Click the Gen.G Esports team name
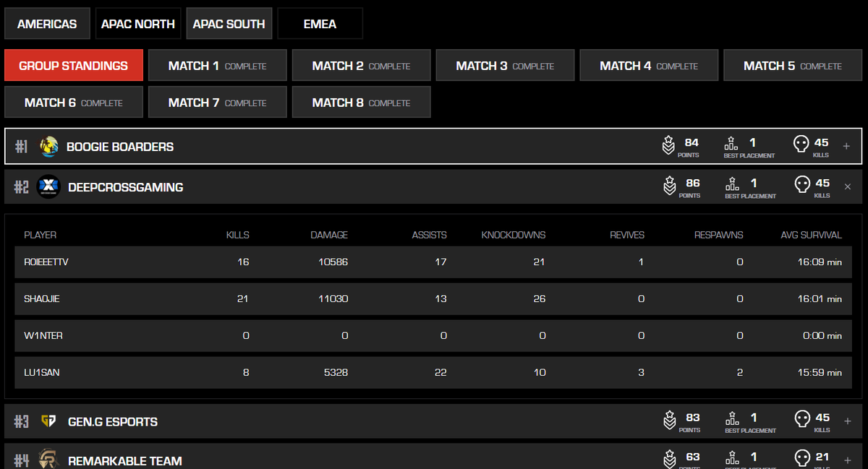 pos(113,421)
